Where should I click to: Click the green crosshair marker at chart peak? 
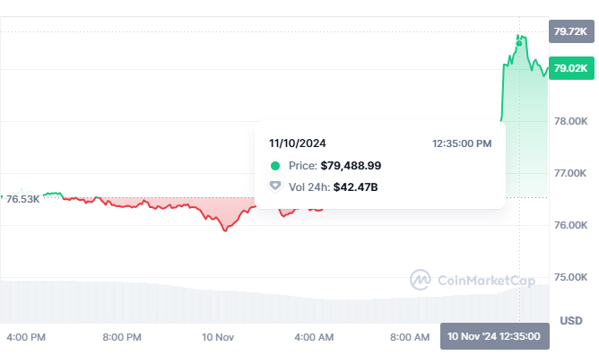pos(519,42)
